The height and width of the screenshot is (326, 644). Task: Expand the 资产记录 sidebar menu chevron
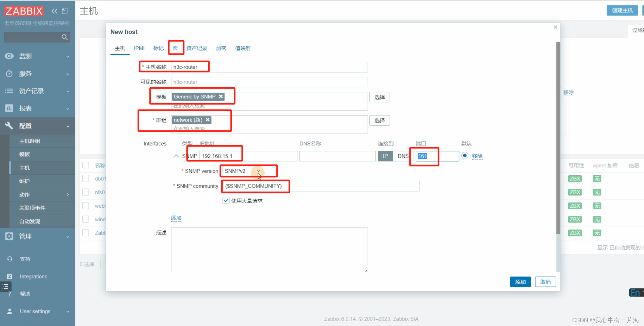[68, 91]
